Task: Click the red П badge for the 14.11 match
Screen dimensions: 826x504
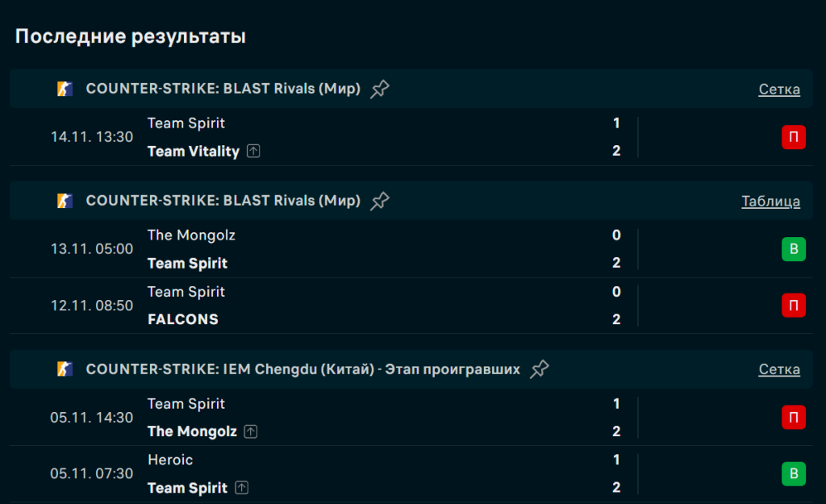Action: 793,137
